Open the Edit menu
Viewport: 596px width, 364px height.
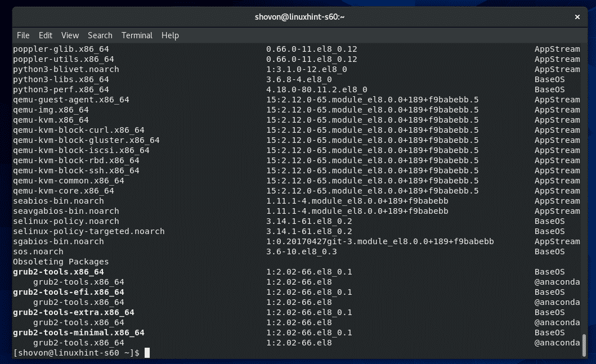(46, 35)
